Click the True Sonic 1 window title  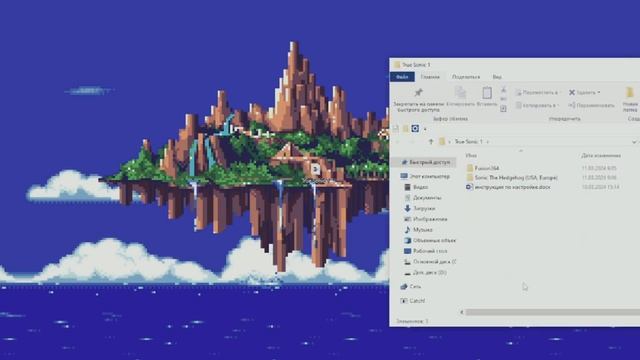tap(416, 65)
